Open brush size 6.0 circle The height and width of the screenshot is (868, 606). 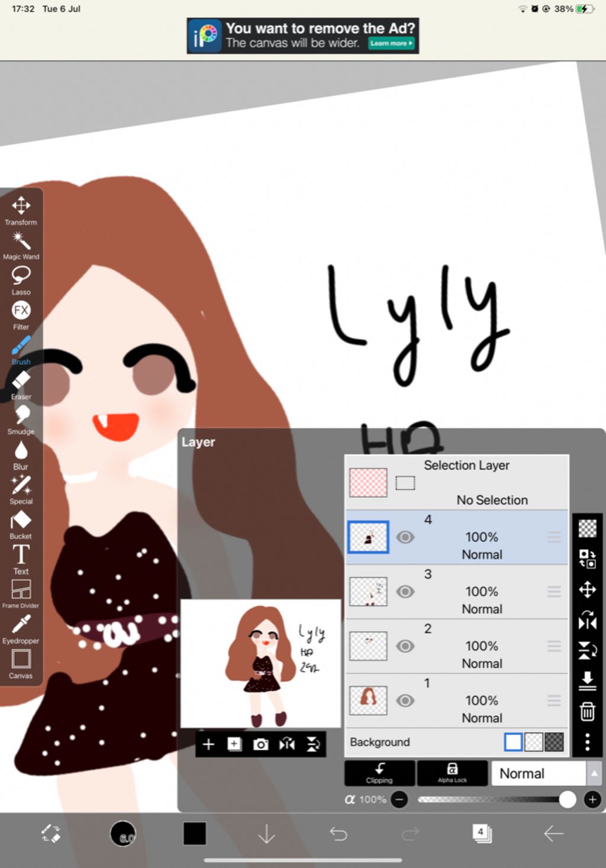tap(123, 834)
